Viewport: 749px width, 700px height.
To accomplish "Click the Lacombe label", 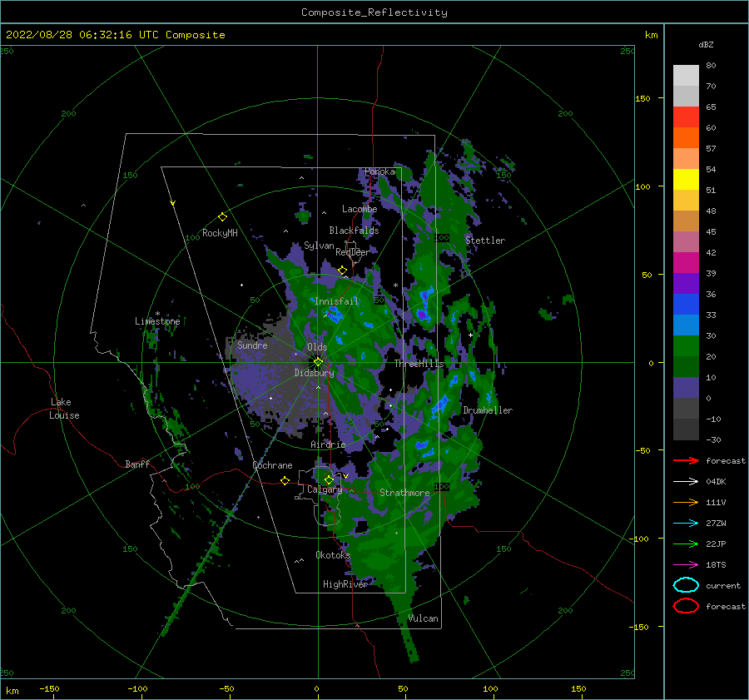I will click(360, 209).
